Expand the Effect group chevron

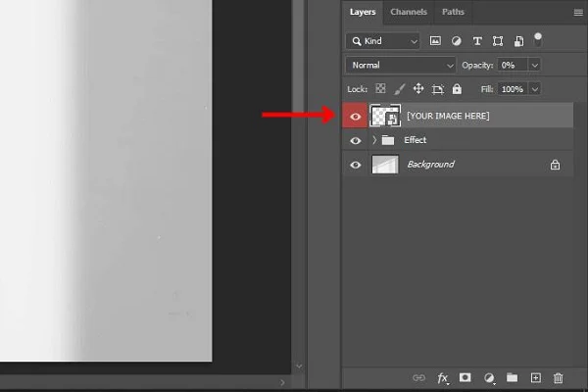coord(374,140)
